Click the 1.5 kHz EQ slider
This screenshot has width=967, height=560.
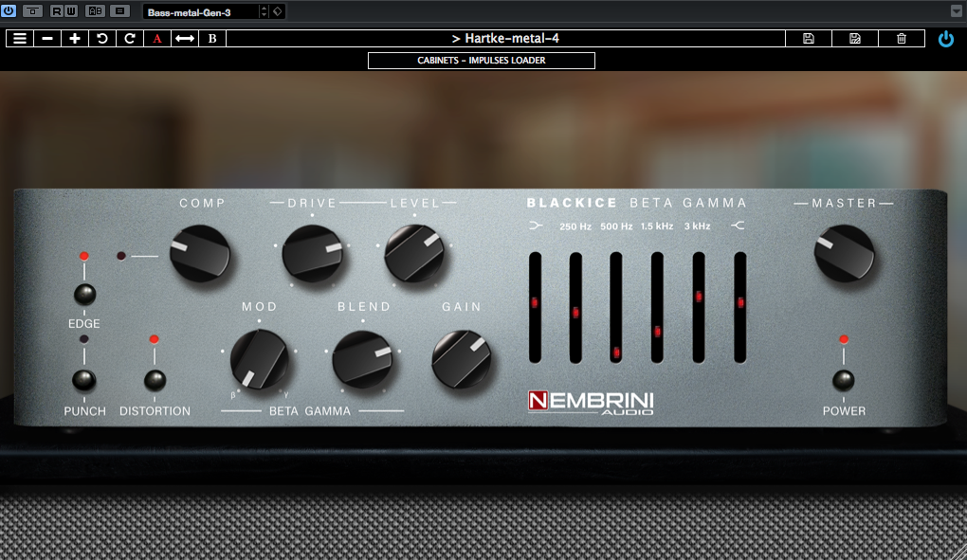657,307
